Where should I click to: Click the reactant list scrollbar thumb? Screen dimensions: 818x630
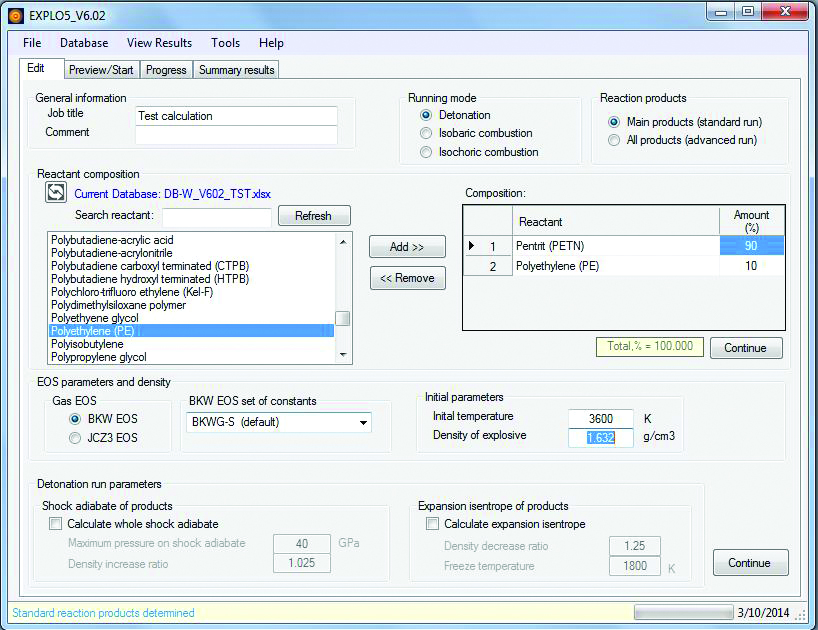(343, 318)
